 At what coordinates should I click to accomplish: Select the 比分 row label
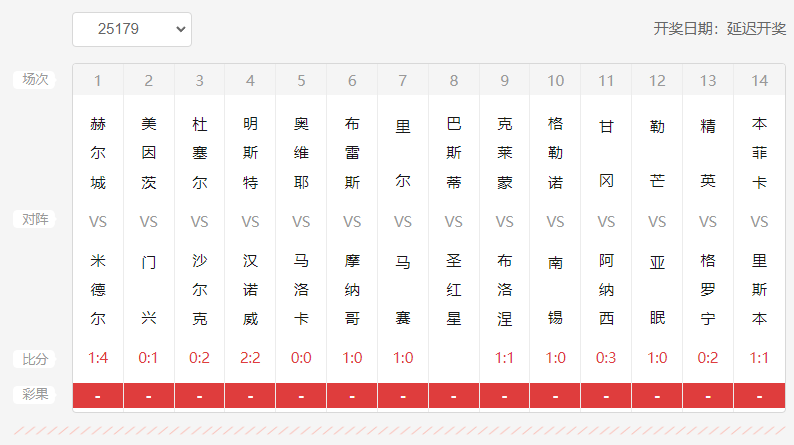[35, 358]
